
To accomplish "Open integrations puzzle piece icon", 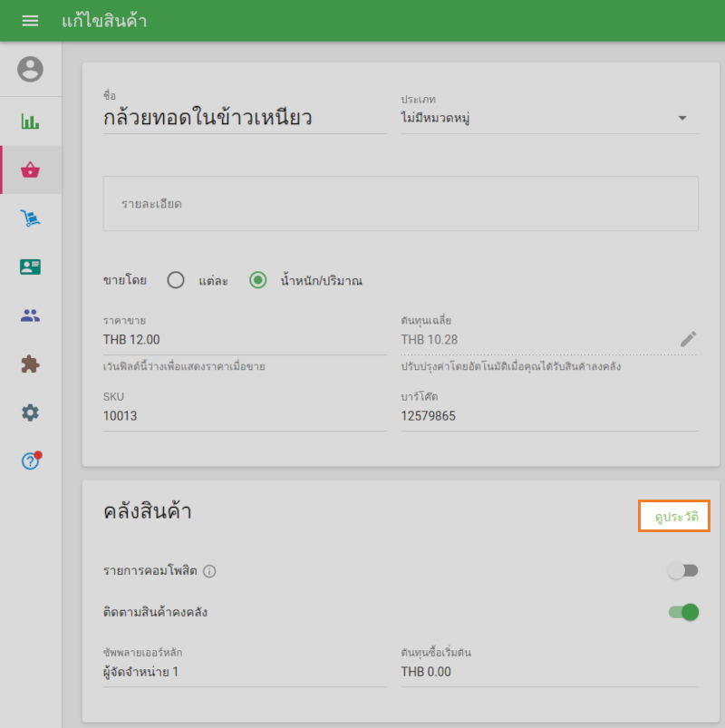I will click(x=30, y=364).
